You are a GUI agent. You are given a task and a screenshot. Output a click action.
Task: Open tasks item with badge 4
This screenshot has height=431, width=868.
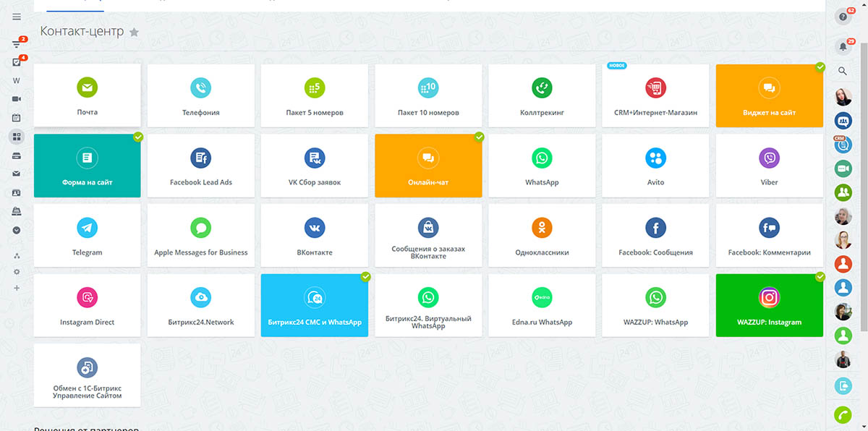tap(17, 62)
